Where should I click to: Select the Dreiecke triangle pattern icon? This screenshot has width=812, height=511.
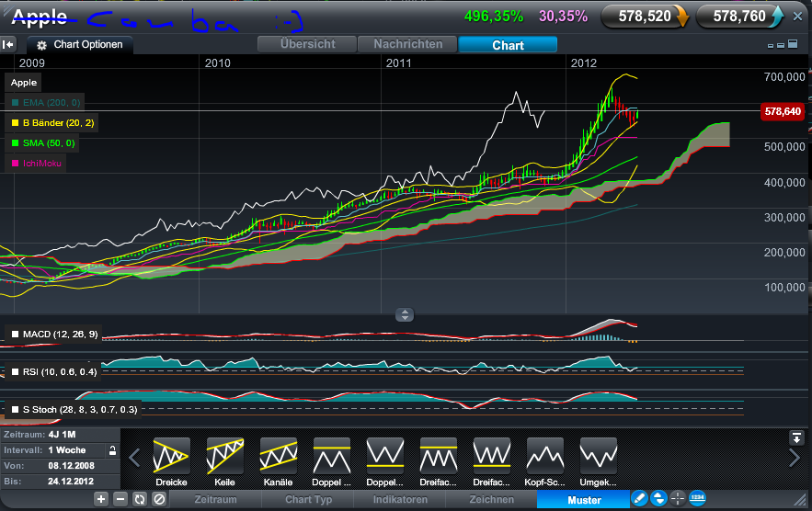171,456
